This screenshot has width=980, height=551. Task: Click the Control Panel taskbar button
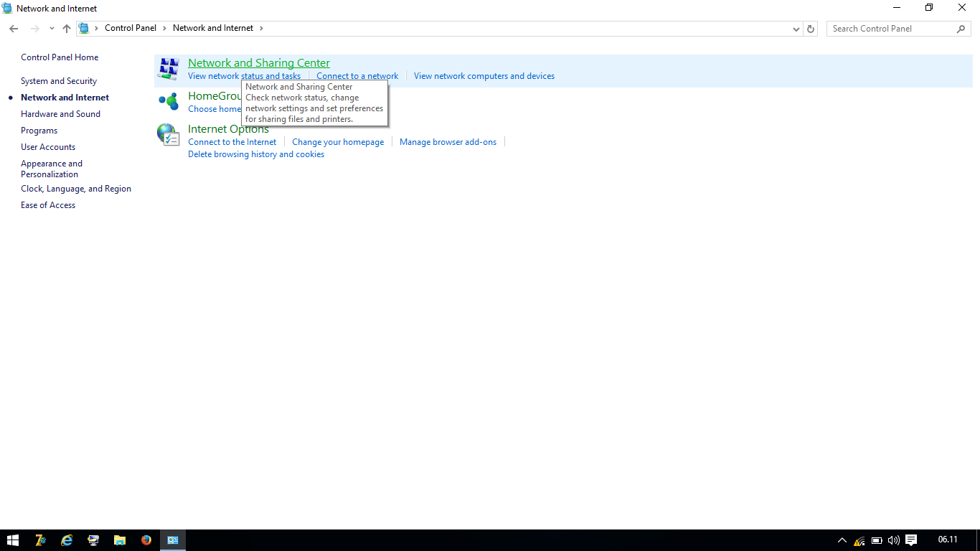[173, 540]
